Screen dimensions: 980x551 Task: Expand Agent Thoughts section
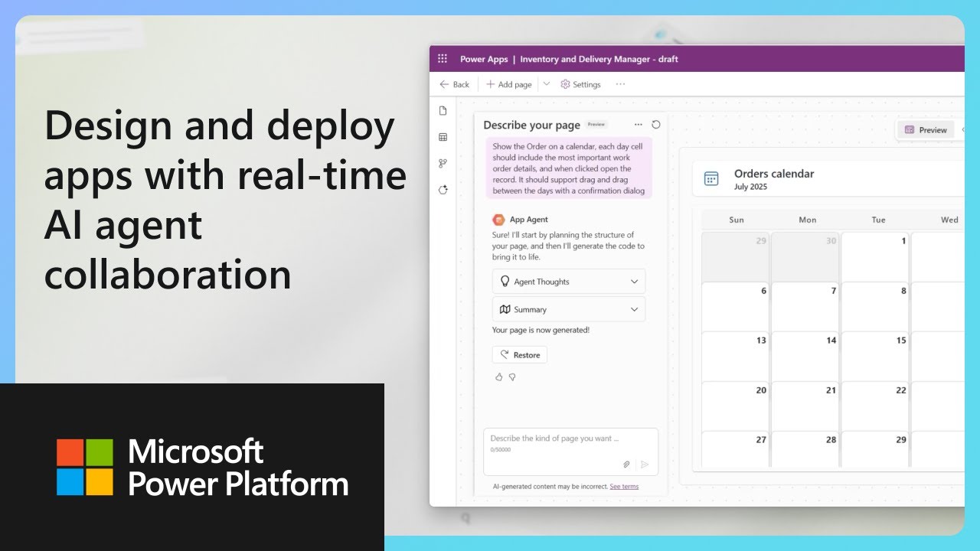pos(569,282)
